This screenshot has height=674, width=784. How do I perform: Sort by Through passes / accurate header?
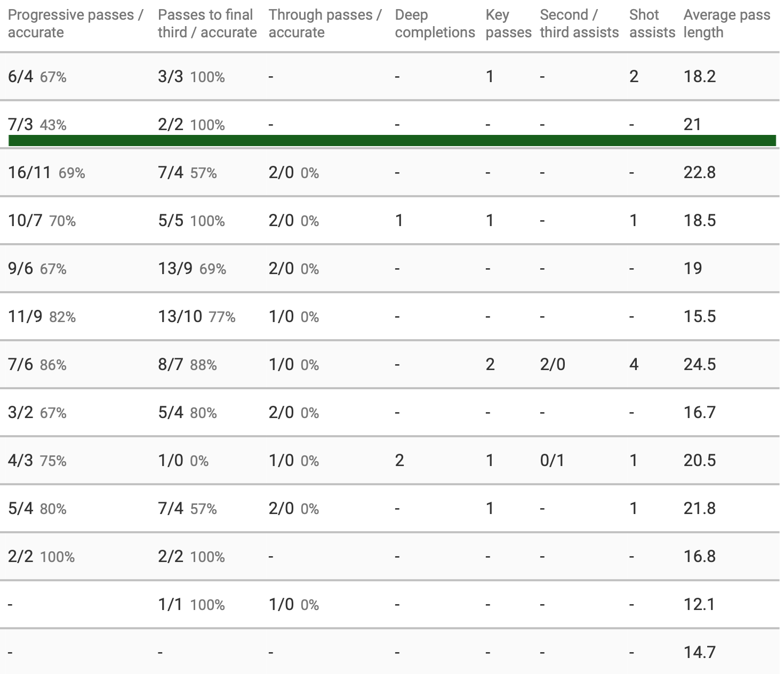coord(325,23)
